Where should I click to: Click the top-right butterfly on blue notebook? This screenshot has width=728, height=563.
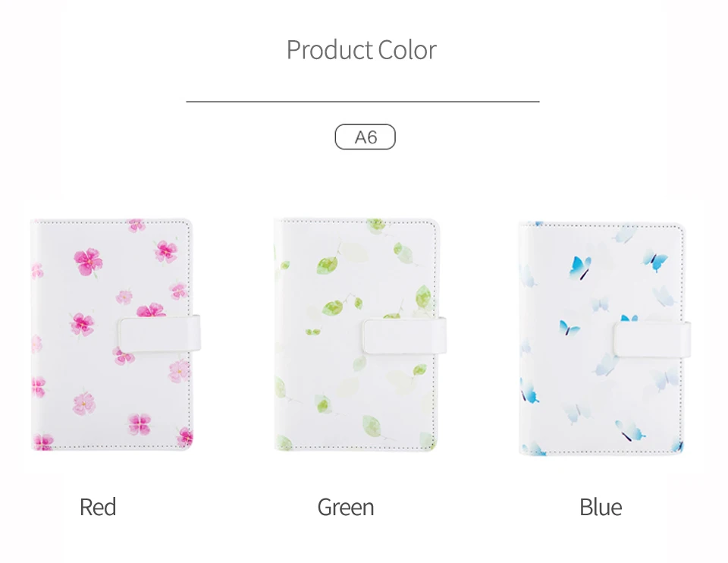pyautogui.click(x=655, y=260)
